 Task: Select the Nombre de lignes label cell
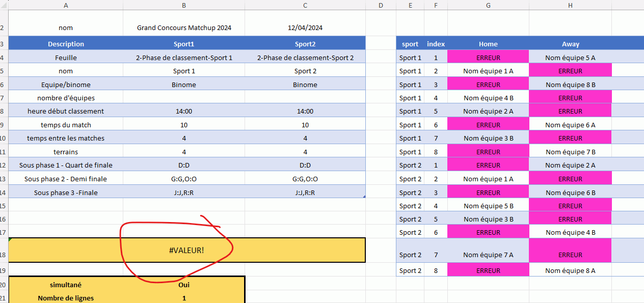click(x=66, y=298)
